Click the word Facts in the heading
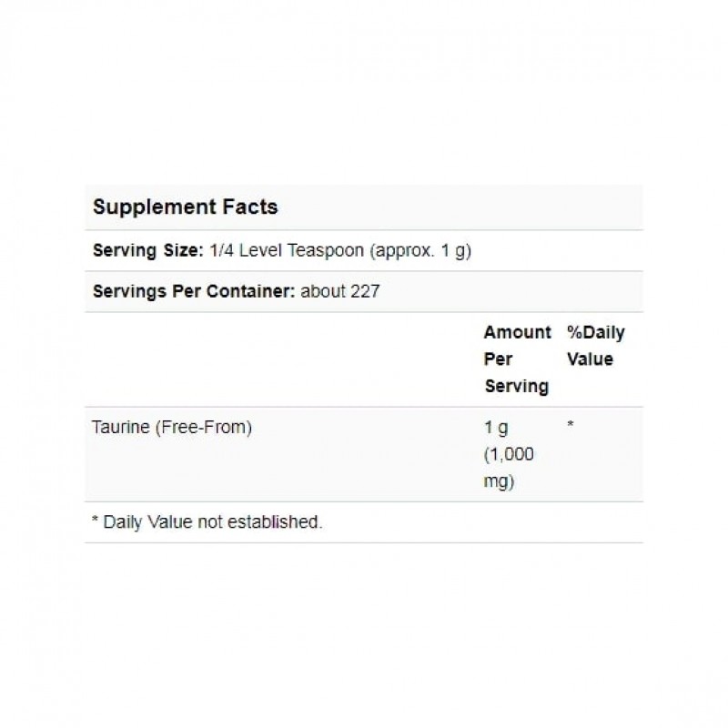Viewport: 728px width, 728px height. [x=251, y=207]
